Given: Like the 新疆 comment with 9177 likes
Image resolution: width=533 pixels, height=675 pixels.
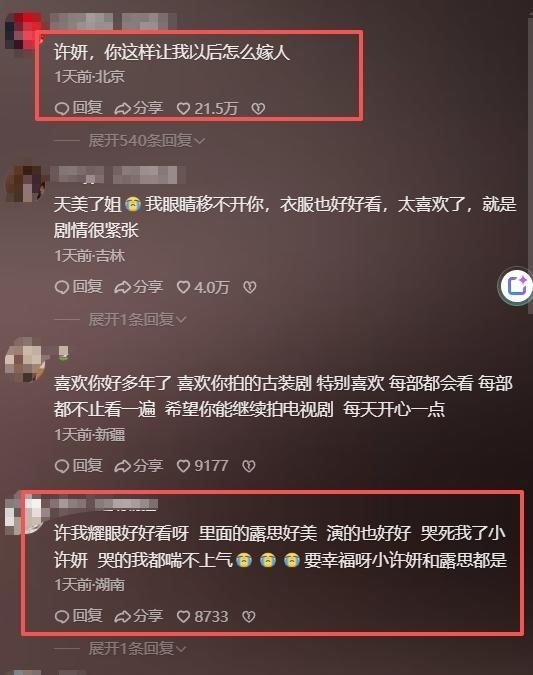Looking at the screenshot, I should coord(202,466).
